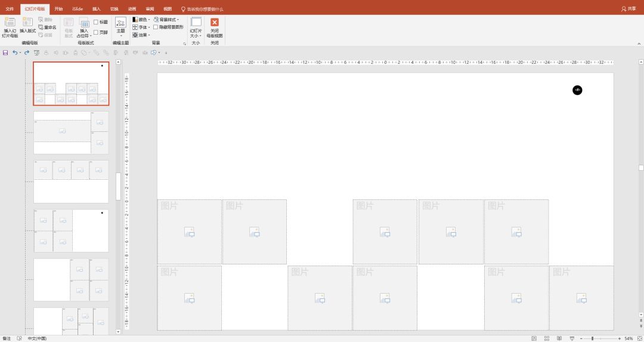Click the slide number placeholder black circle
Image resolution: width=644 pixels, height=342 pixels.
pyautogui.click(x=577, y=90)
